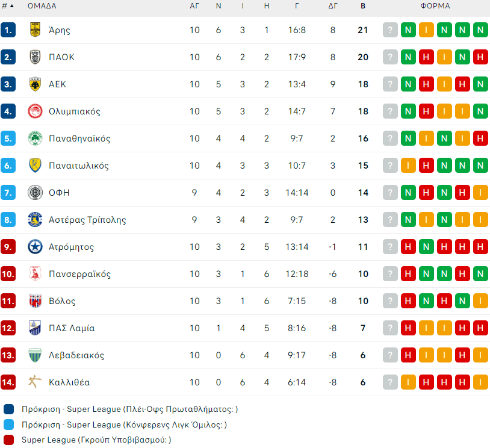Open the Αστέρας Τρίπολης team link
The height and width of the screenshot is (448, 490).
pyautogui.click(x=87, y=220)
